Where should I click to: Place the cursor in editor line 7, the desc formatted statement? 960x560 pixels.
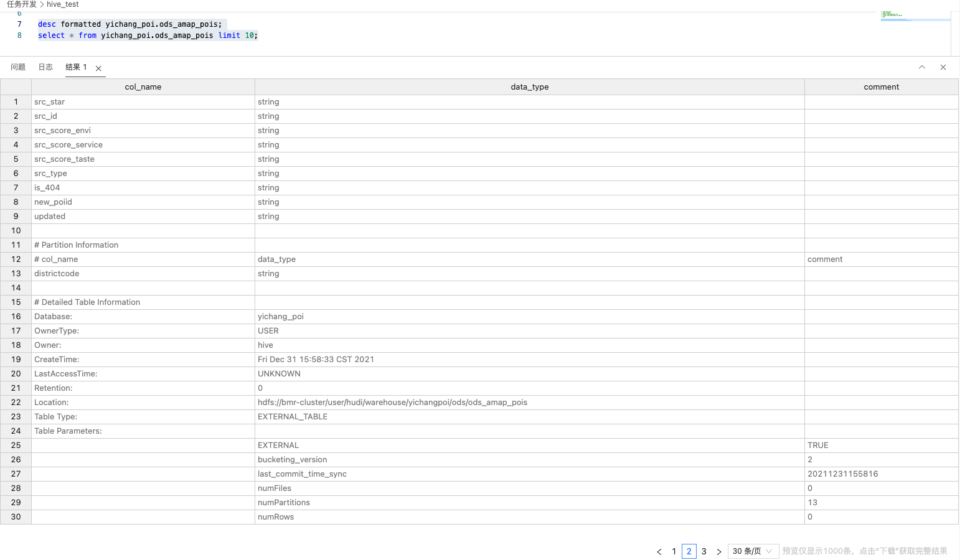tap(130, 24)
